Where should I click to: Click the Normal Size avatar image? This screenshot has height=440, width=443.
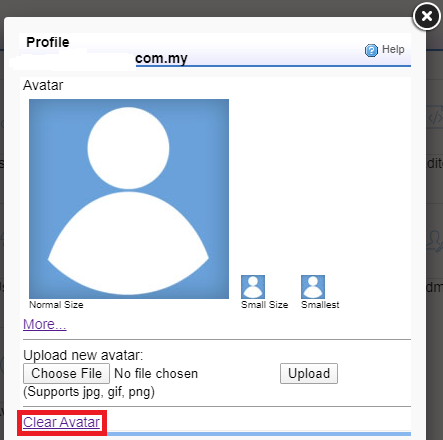coord(129,199)
